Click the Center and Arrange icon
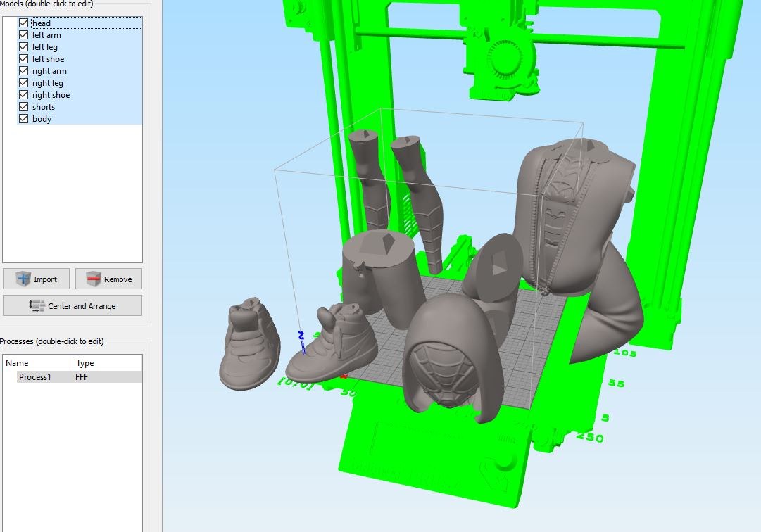This screenshot has width=761, height=532. click(37, 305)
